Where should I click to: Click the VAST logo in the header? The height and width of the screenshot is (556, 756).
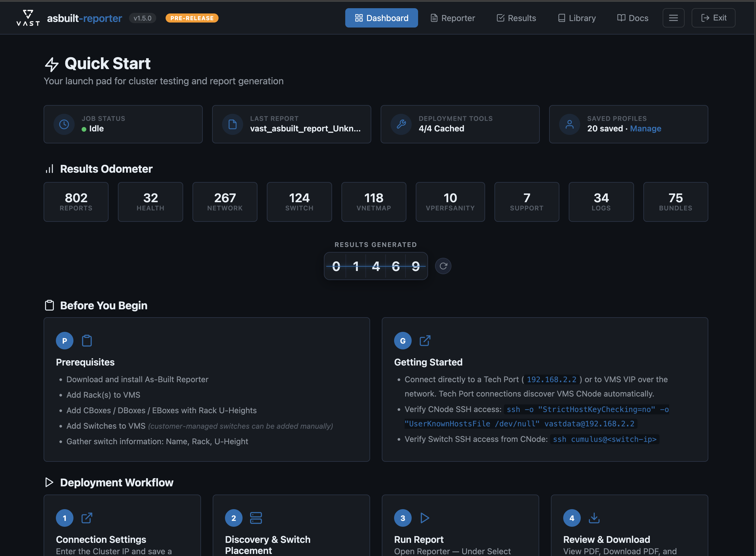(x=28, y=18)
